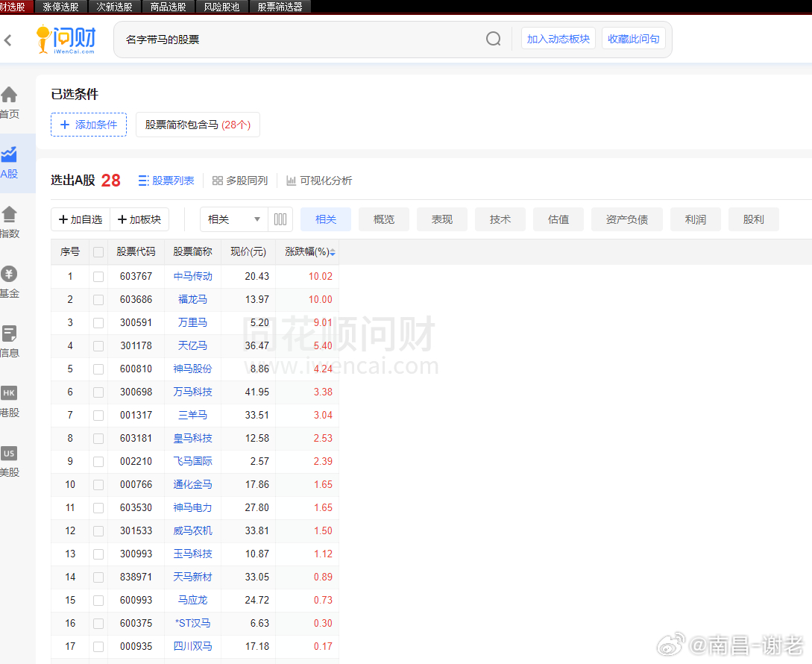This screenshot has width=812, height=664.
Task: Click stock code 603767 cell
Action: pos(136,276)
